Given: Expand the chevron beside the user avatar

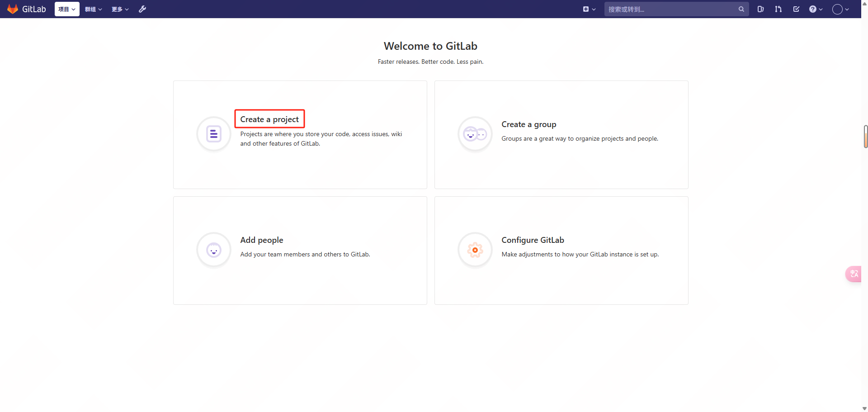Looking at the screenshot, I should coord(847,9).
